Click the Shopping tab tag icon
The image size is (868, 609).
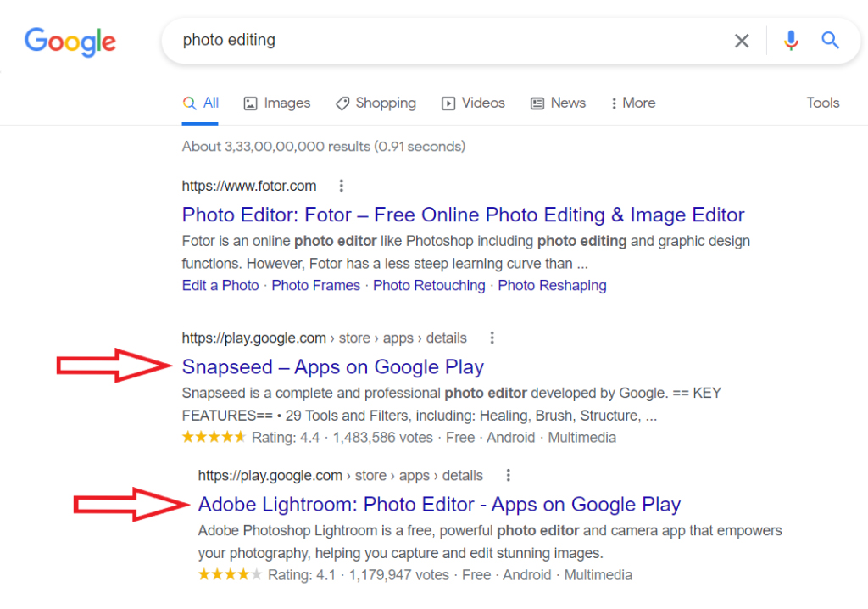tap(342, 103)
